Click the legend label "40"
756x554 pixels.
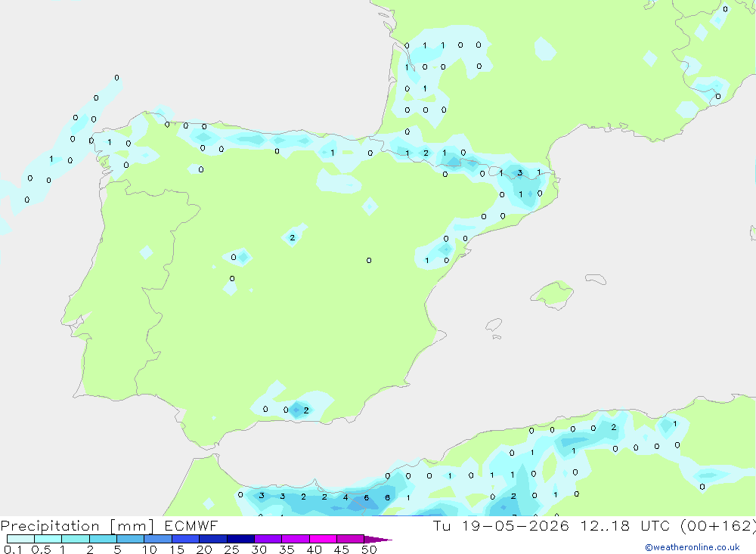tap(314, 549)
